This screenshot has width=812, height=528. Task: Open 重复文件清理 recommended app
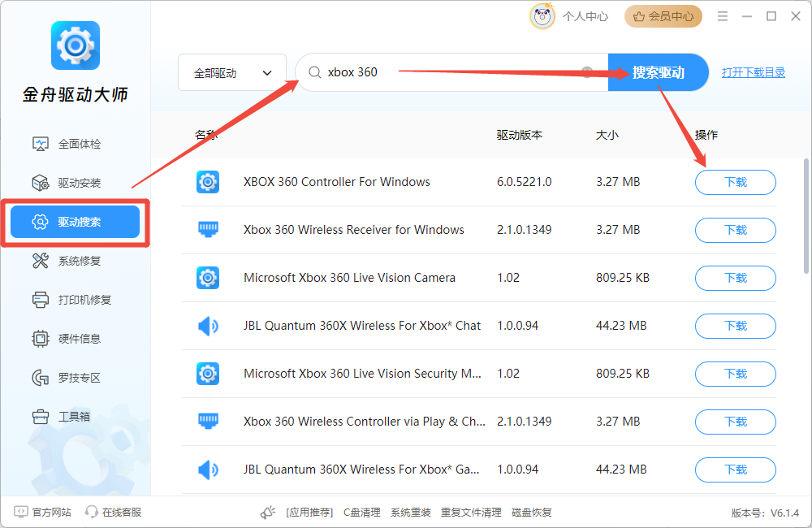click(x=471, y=513)
